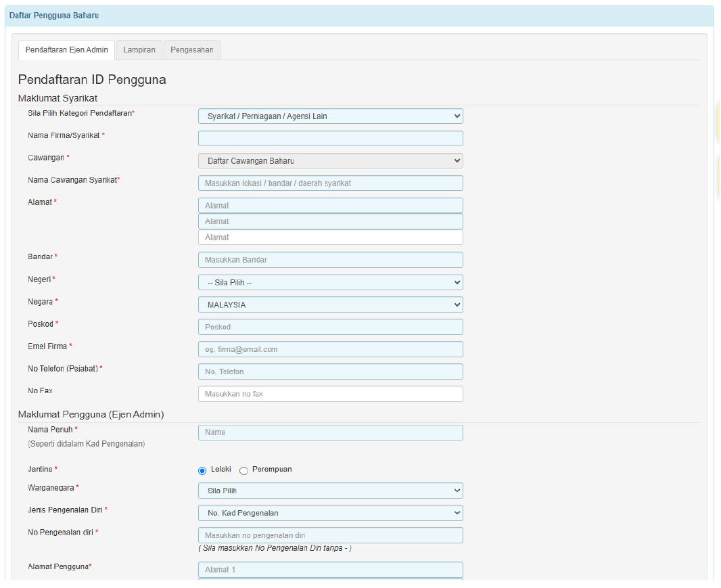The image size is (721, 588).
Task: Select the Lelaki radio button
Action: (202, 471)
